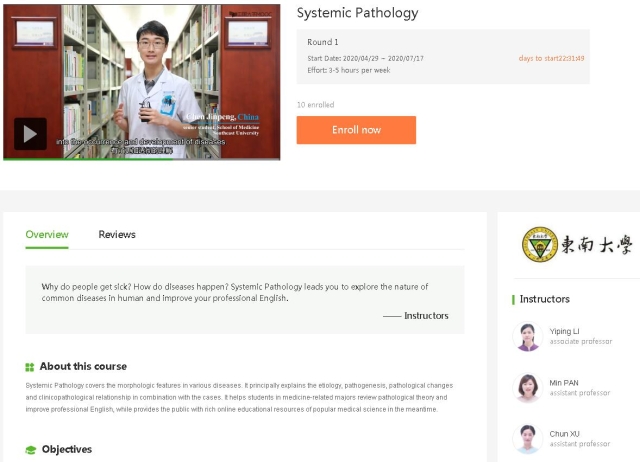Open the Yiping LI instructor name link
The image size is (640, 462).
pyautogui.click(x=564, y=331)
